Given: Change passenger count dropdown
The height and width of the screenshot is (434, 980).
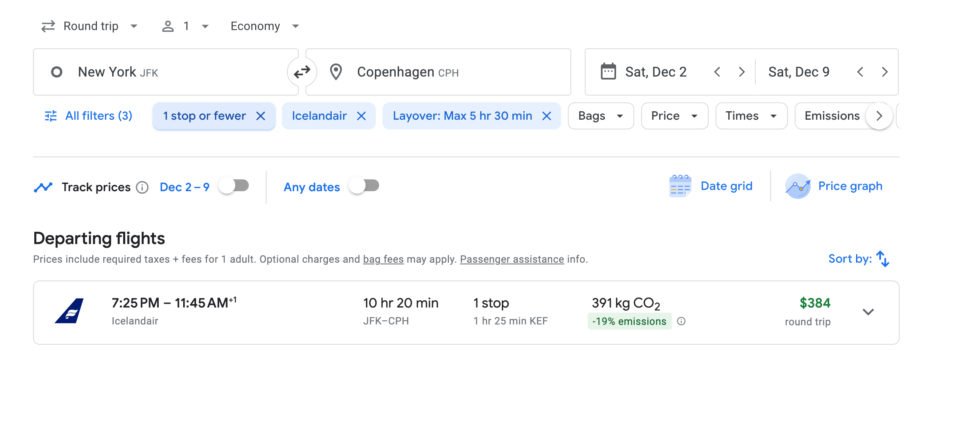Looking at the screenshot, I should [185, 26].
